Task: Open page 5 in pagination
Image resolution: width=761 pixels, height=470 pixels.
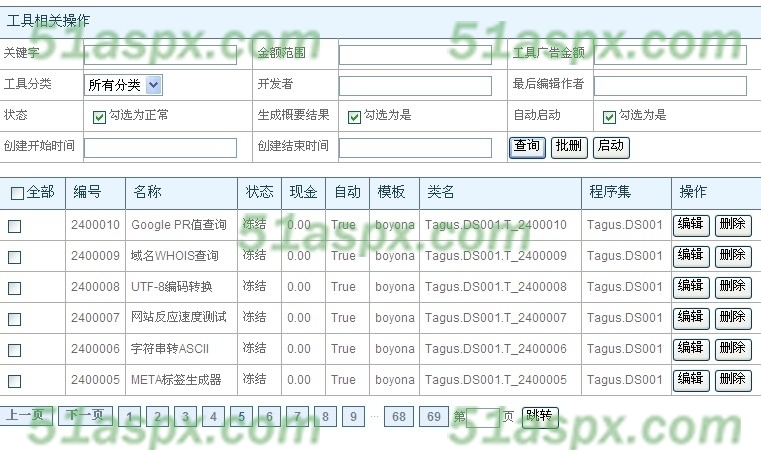Action: pos(242,417)
